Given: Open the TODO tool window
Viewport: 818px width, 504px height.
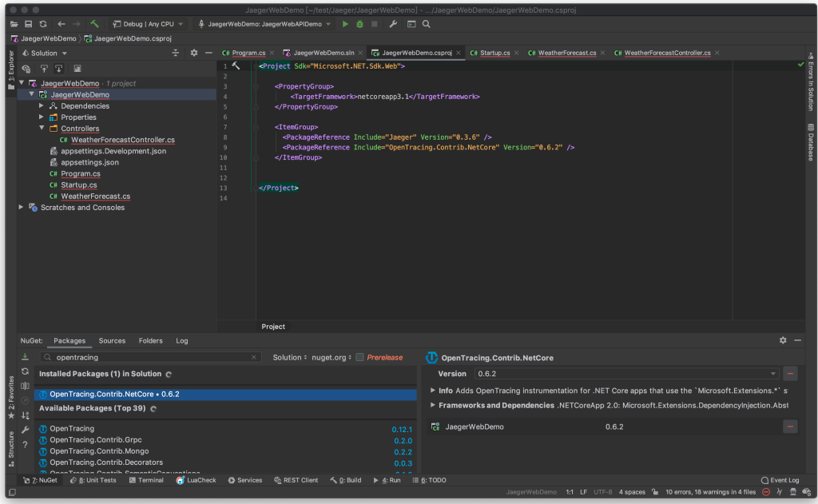Looking at the screenshot, I should coord(429,480).
